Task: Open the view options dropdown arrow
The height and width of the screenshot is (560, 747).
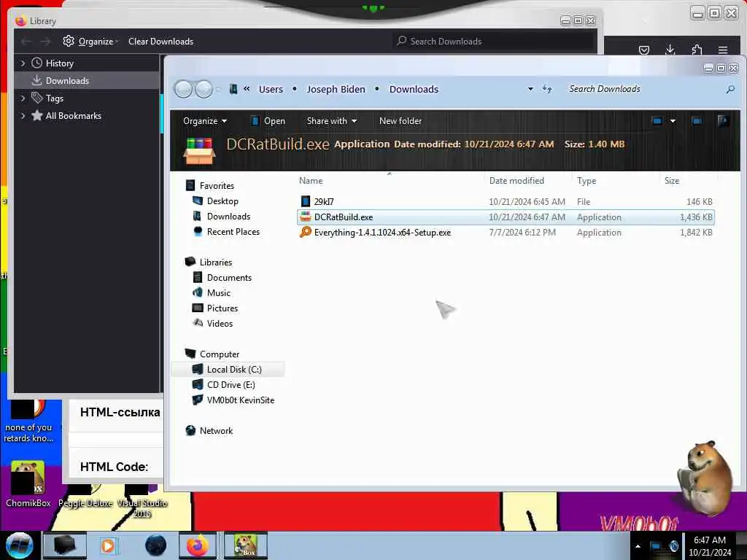Action: click(673, 121)
